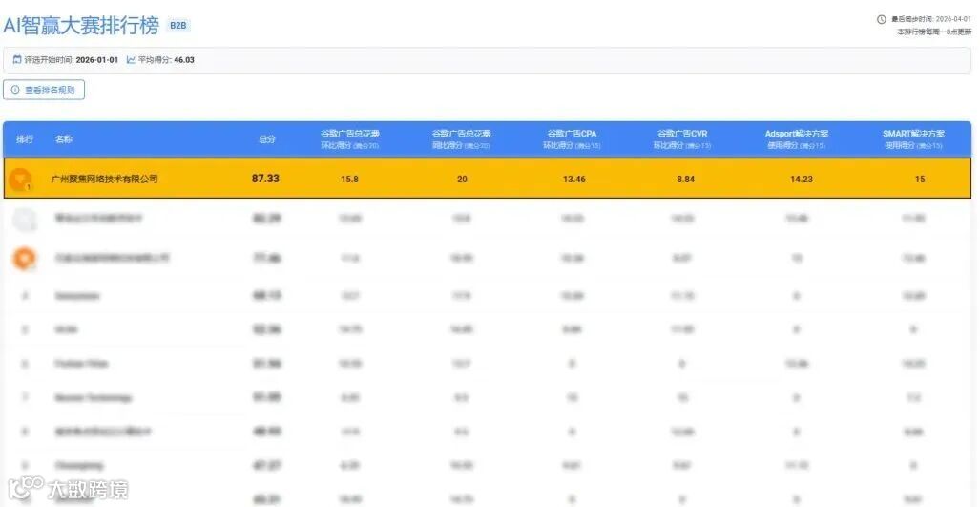Click the 谷歌广告CVR column header
Screen dimensions: 980x507
pyautogui.click(x=682, y=138)
